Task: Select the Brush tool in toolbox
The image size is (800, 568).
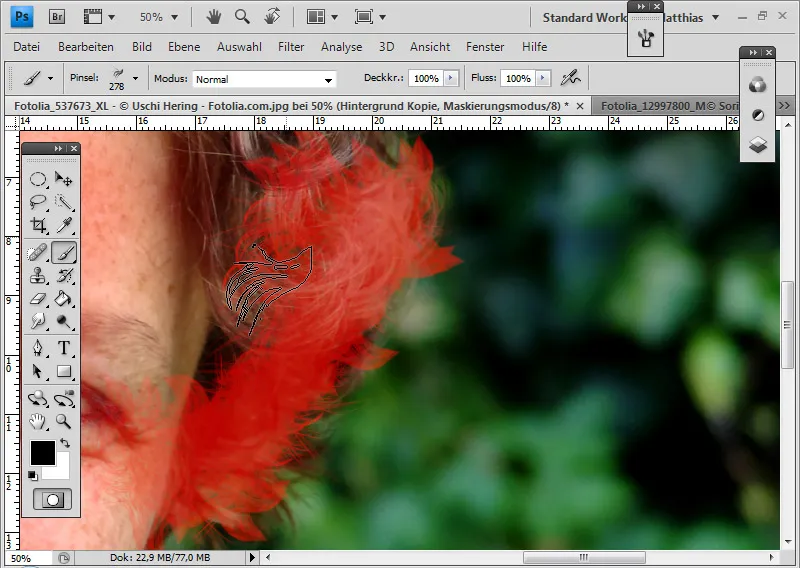Action: [x=64, y=252]
